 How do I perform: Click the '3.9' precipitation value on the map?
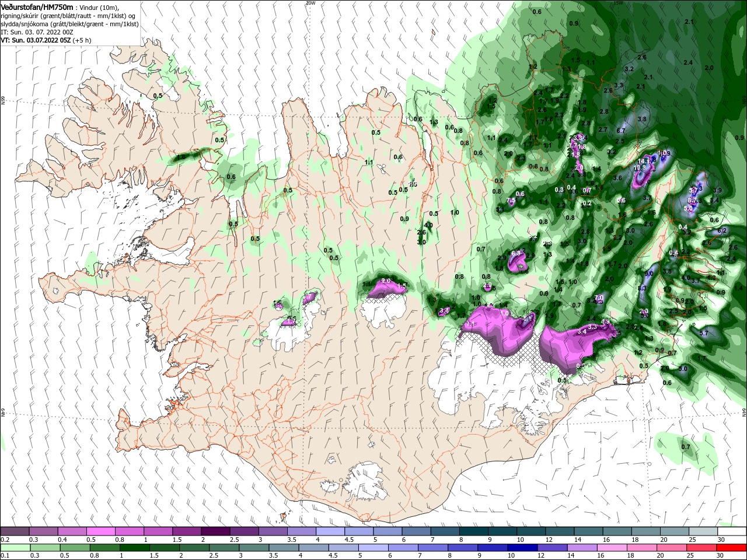pyautogui.click(x=717, y=191)
